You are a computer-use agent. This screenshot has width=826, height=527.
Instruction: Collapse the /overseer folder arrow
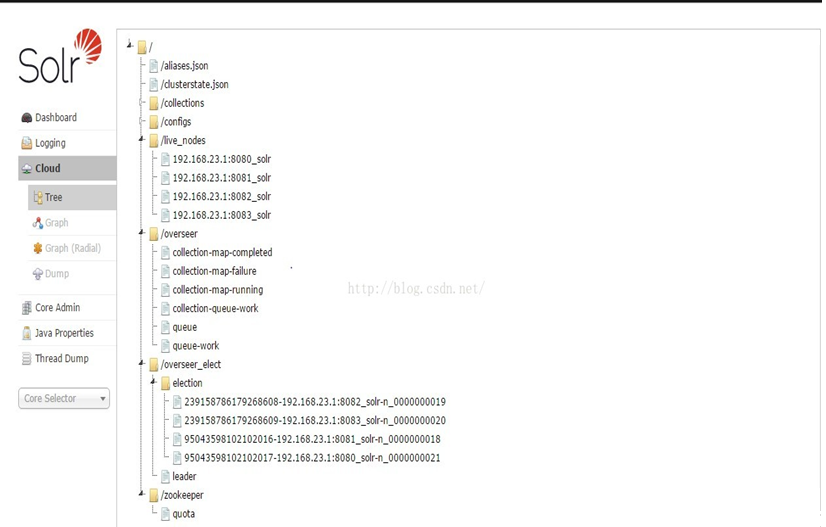[x=141, y=232]
